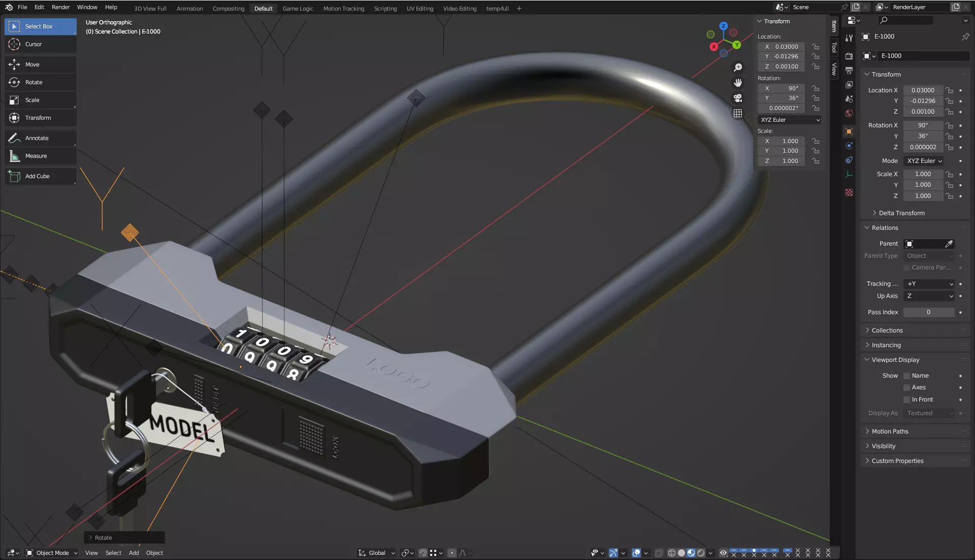The height and width of the screenshot is (560, 975).
Task: Open the Texture properties tab icon
Action: click(849, 192)
